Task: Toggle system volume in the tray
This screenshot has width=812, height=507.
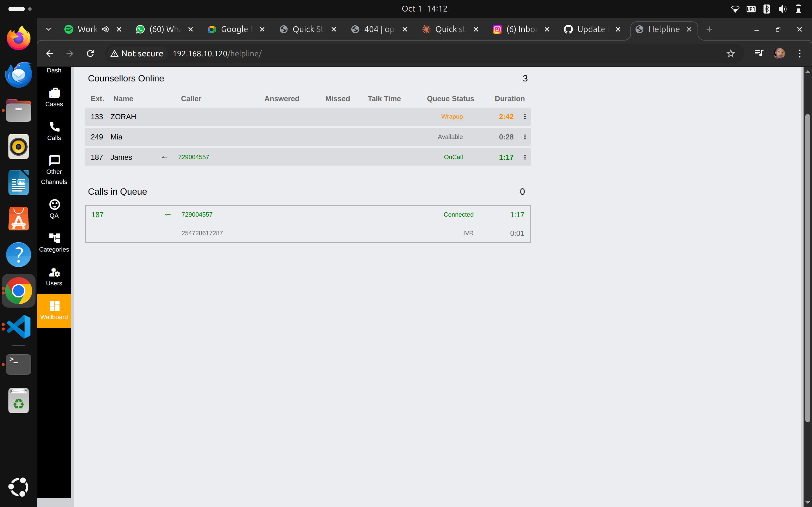Action: click(782, 9)
